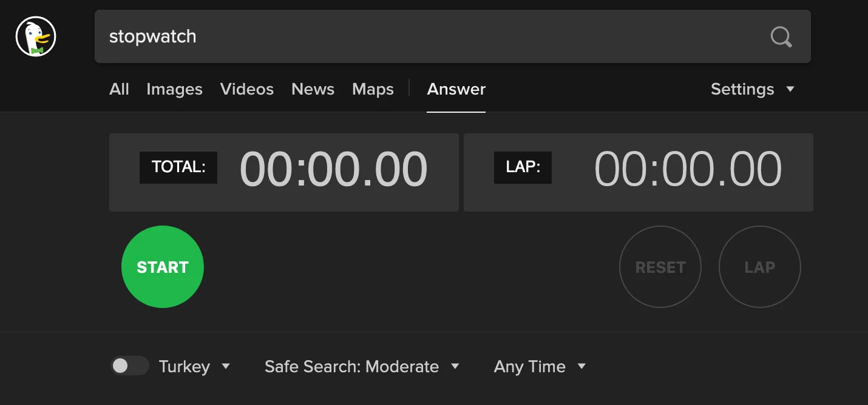This screenshot has height=405, width=868.
Task: Click inside the stopwatch search field
Action: [x=364, y=36]
